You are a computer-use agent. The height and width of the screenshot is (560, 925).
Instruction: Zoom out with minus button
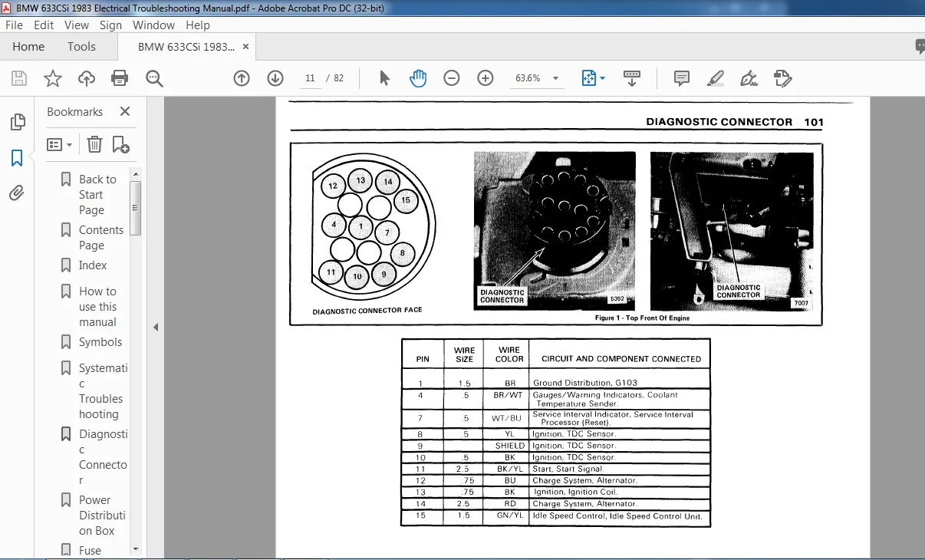(452, 78)
